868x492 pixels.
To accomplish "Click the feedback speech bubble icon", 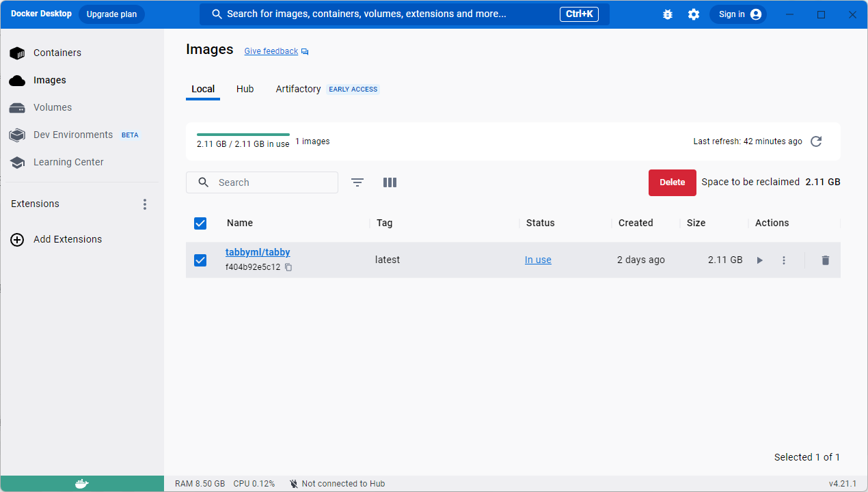I will tap(305, 51).
